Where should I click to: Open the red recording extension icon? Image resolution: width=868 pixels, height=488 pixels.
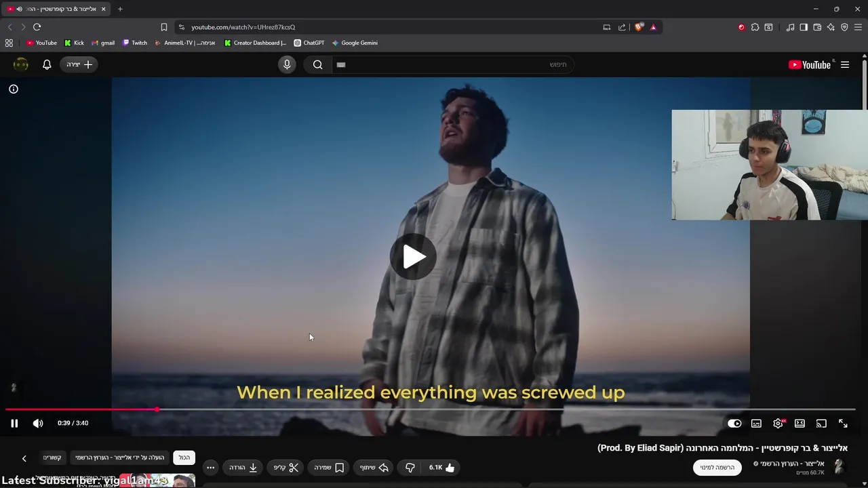pyautogui.click(x=741, y=27)
